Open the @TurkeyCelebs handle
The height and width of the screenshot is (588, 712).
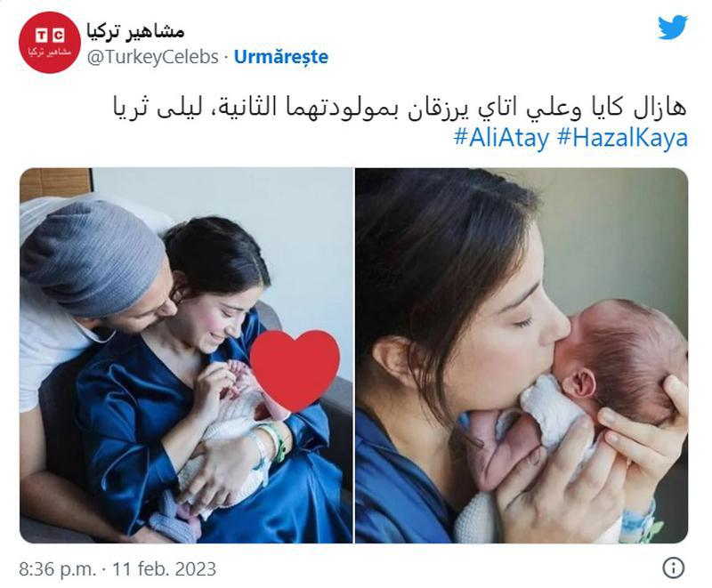152,57
